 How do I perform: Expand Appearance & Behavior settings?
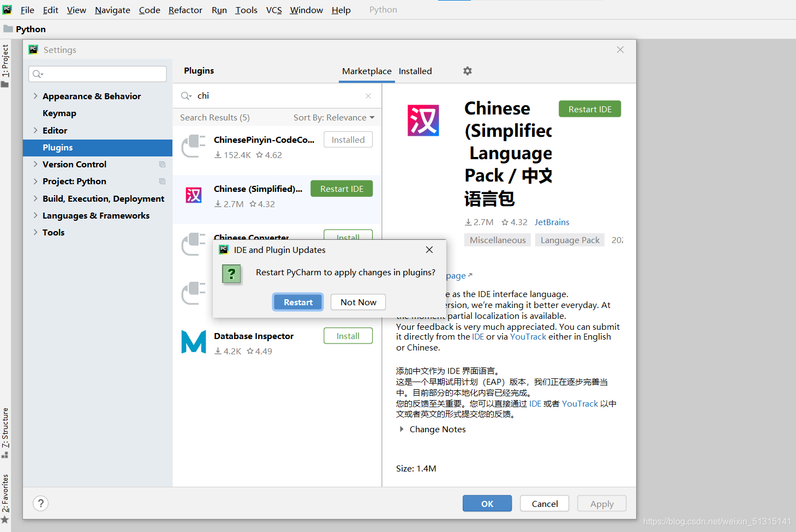pos(35,96)
